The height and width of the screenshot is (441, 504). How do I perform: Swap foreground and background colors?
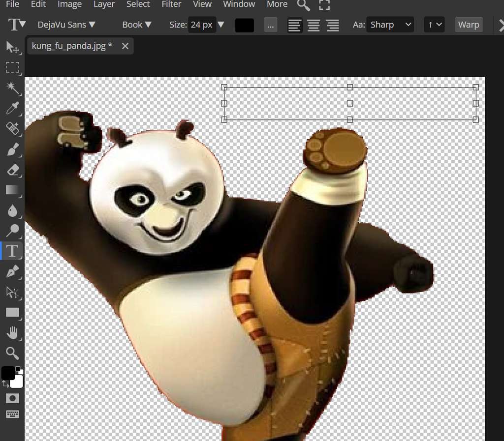[x=5, y=384]
